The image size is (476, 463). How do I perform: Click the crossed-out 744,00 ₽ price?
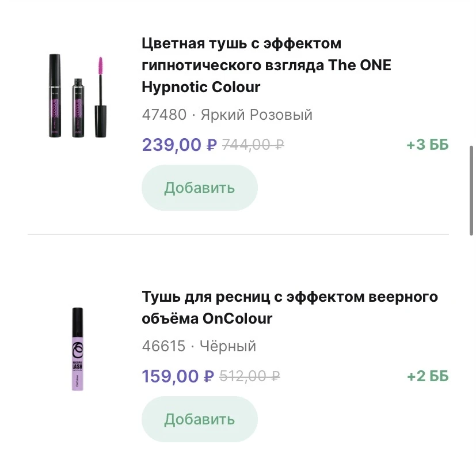point(253,145)
